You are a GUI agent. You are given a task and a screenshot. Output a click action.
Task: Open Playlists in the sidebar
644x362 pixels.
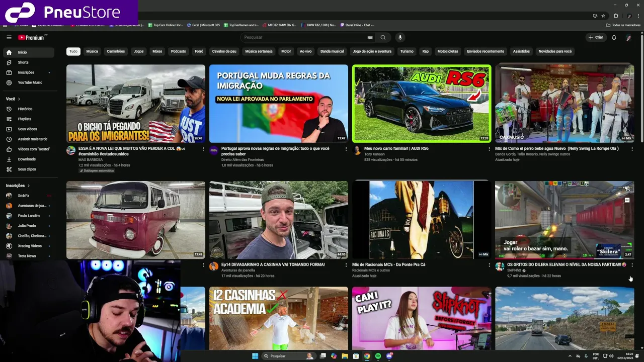pyautogui.click(x=28, y=119)
